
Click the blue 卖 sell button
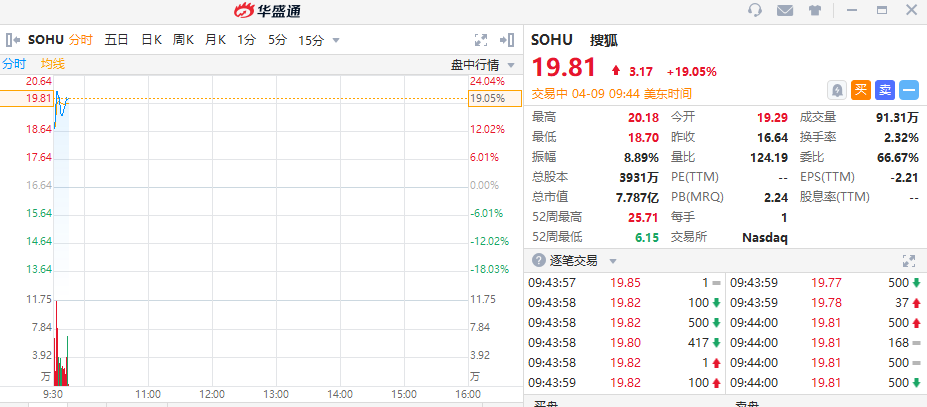[x=885, y=90]
